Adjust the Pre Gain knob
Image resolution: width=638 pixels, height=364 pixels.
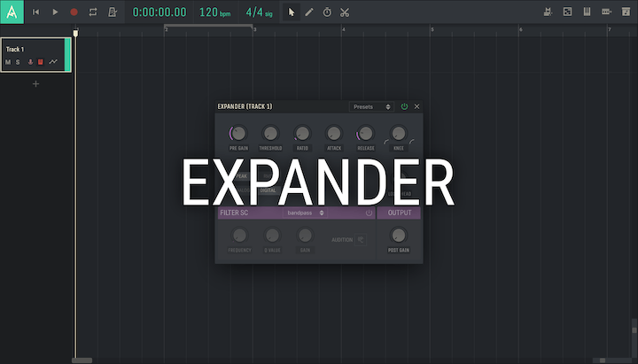pyautogui.click(x=238, y=134)
